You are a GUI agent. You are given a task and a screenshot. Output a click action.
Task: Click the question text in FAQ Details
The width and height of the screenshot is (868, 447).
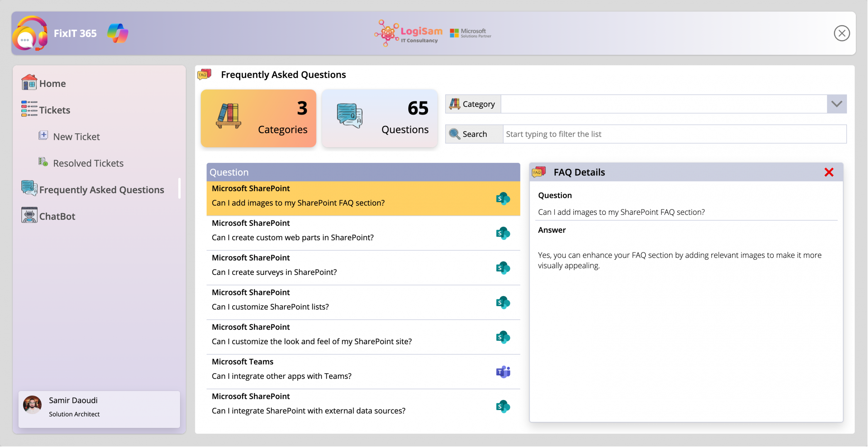pyautogui.click(x=621, y=212)
